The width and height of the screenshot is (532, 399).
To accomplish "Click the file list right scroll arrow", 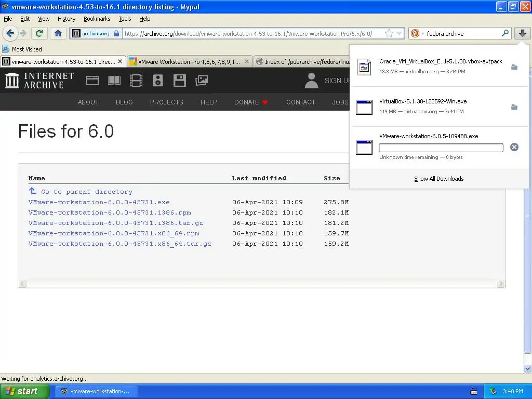I will 501,283.
